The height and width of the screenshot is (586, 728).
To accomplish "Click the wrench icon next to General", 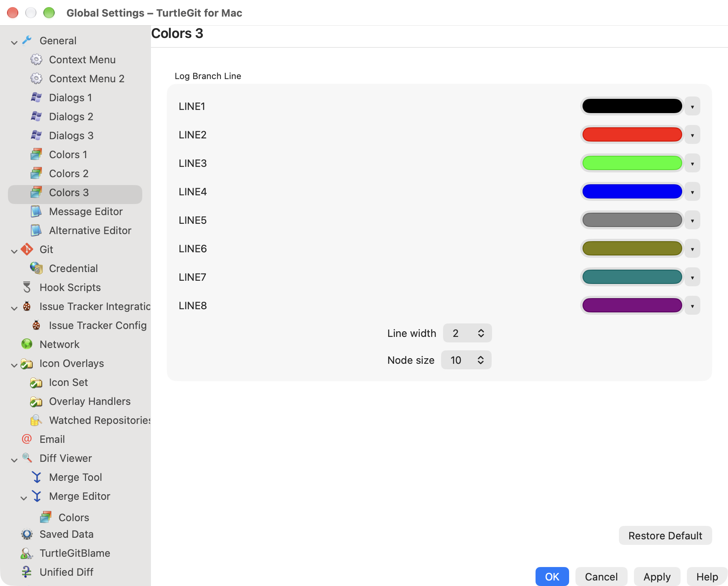I will point(27,40).
